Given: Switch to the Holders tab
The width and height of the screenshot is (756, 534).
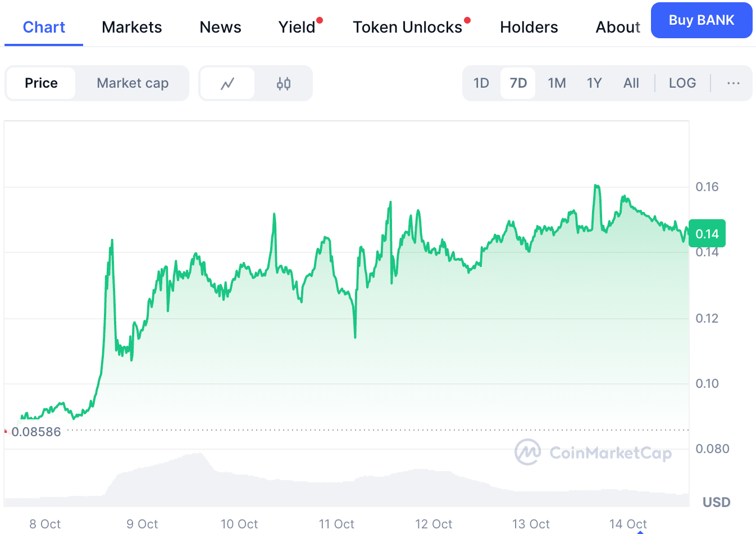Looking at the screenshot, I should tap(529, 27).
